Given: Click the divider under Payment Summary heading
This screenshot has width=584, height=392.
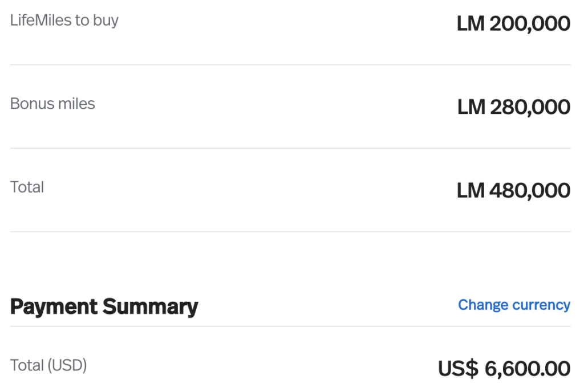Looking at the screenshot, I should (290, 326).
